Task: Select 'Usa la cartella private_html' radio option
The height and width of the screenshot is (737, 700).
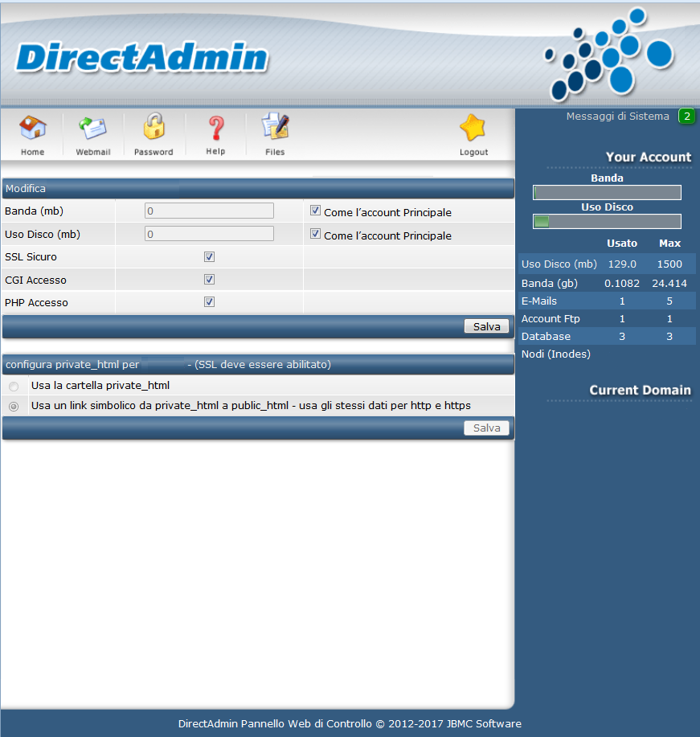Action: click(x=14, y=387)
